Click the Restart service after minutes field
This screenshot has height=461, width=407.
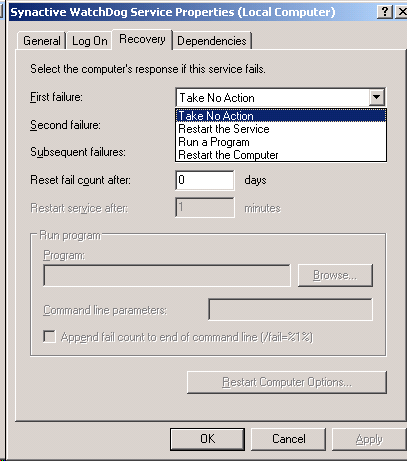205,207
